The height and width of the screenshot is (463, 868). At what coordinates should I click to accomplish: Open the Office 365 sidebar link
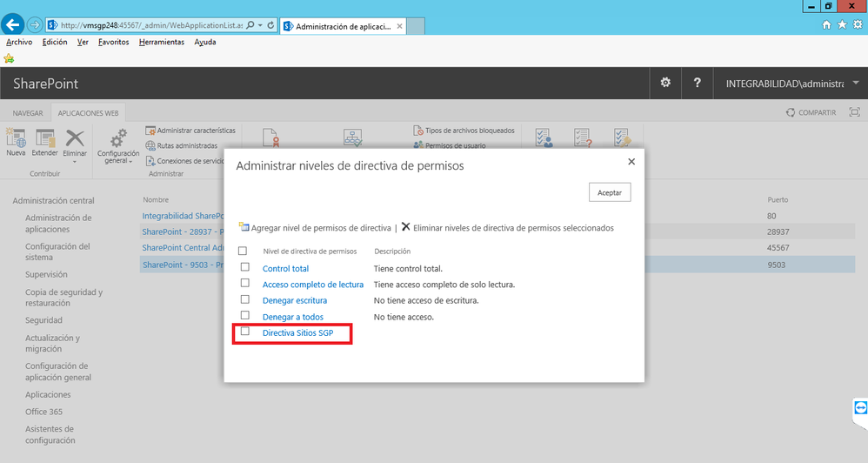click(43, 412)
